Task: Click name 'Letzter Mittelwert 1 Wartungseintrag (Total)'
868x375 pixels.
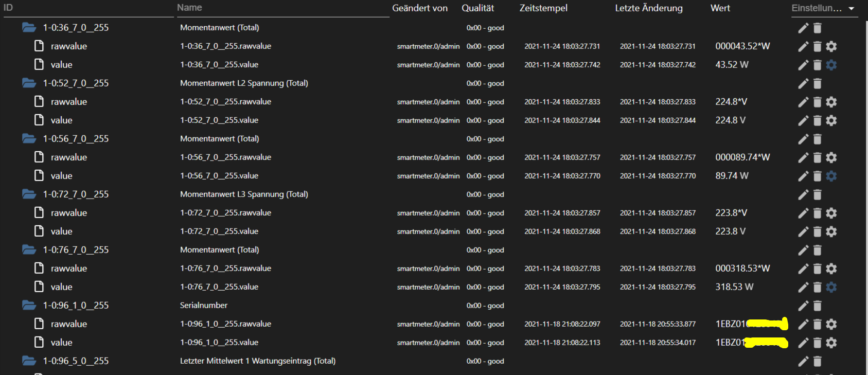Action: pos(258,361)
